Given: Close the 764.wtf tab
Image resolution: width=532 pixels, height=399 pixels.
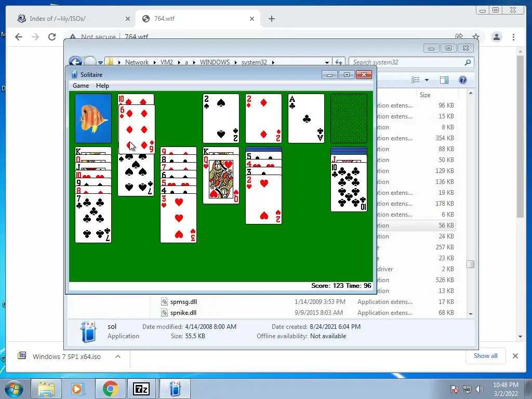Looking at the screenshot, I should 252,19.
